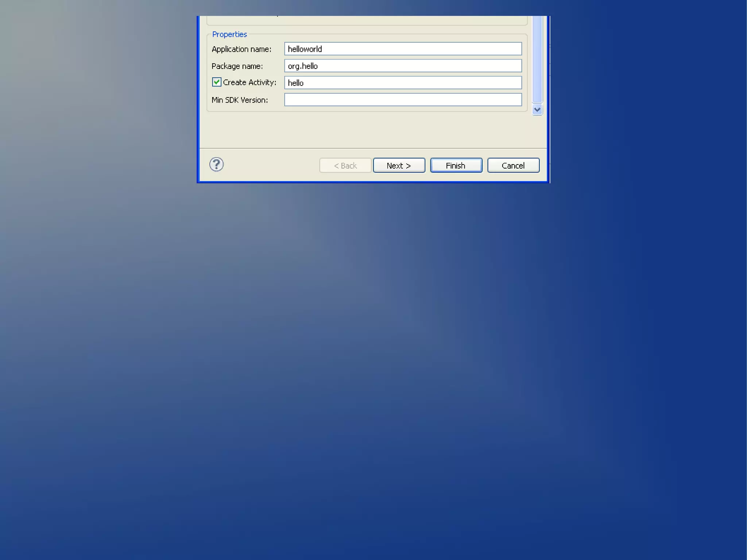Click the vertical scrollbar thumb
This screenshot has width=747, height=560.
click(x=537, y=58)
